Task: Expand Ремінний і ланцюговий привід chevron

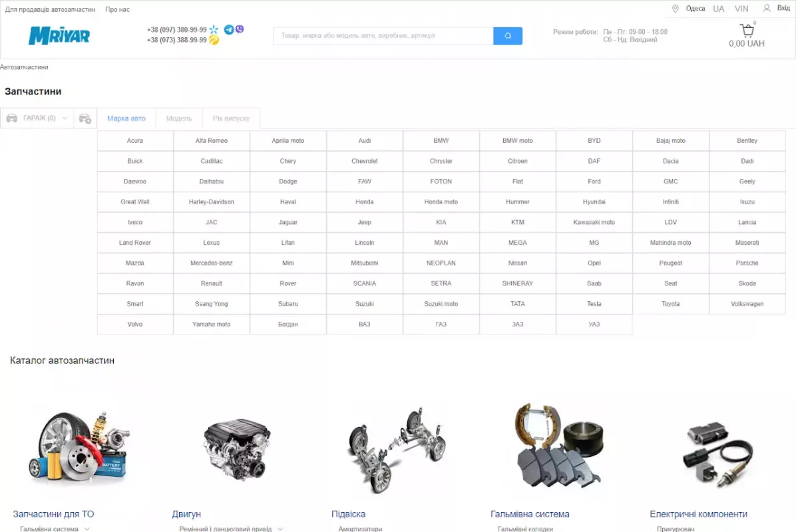Action: [280, 529]
